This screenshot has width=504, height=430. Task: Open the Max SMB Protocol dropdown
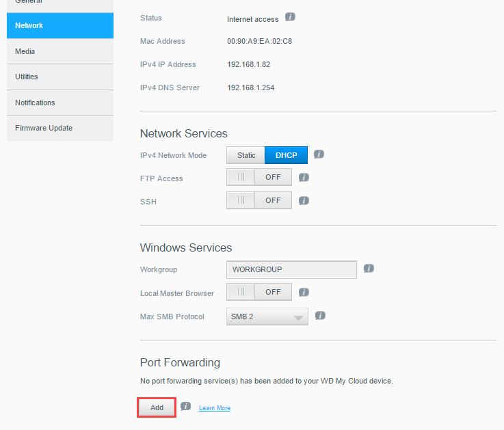pyautogui.click(x=267, y=317)
